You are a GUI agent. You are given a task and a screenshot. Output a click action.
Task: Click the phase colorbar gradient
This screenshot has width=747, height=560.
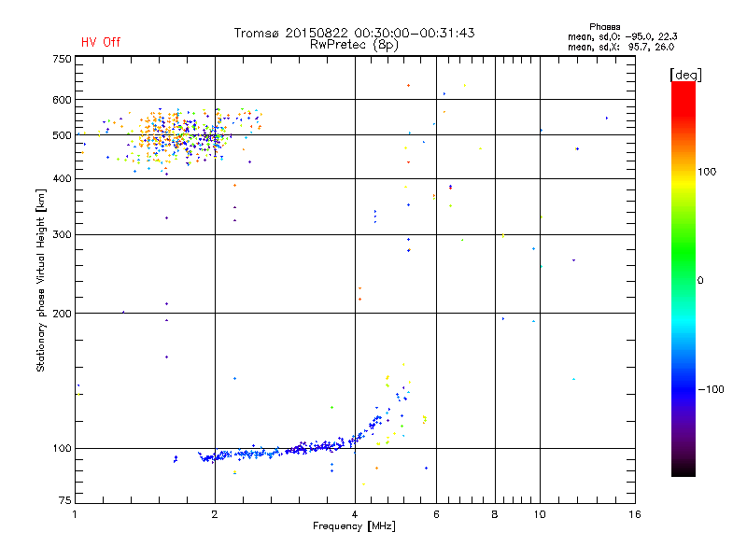(684, 278)
